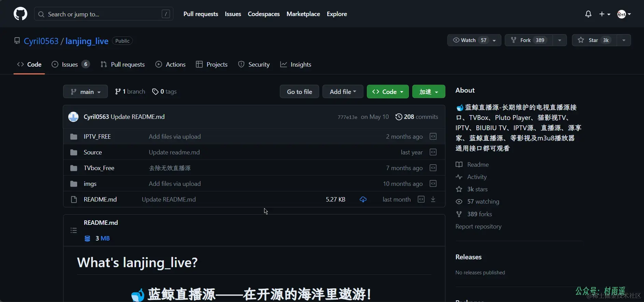Switch to the Code tab
This screenshot has height=302, width=644.
pos(29,65)
